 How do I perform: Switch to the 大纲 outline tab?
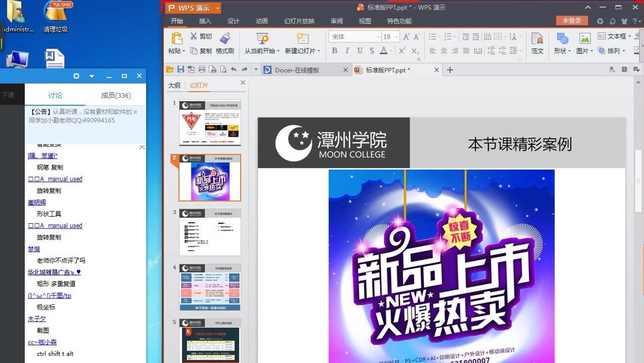click(174, 85)
